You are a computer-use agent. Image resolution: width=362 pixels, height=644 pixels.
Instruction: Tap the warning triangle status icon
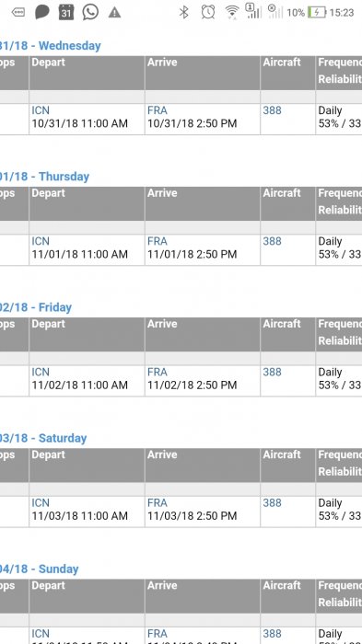click(114, 13)
